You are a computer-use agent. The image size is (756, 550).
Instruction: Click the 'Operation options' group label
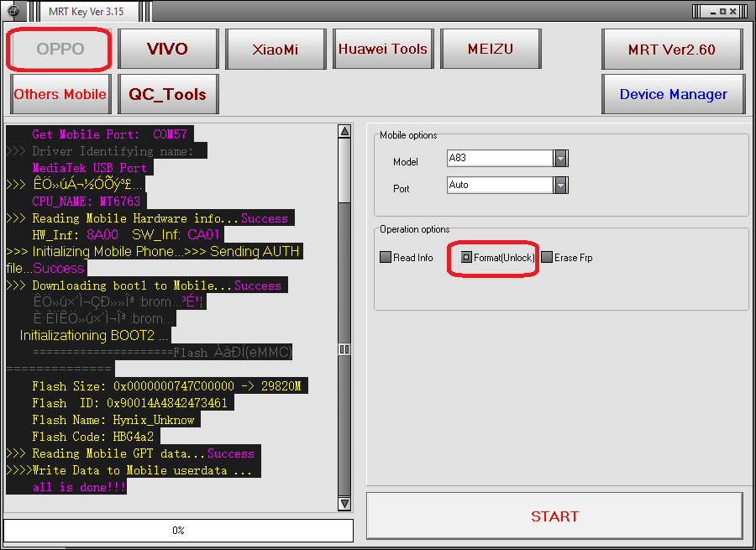415,229
